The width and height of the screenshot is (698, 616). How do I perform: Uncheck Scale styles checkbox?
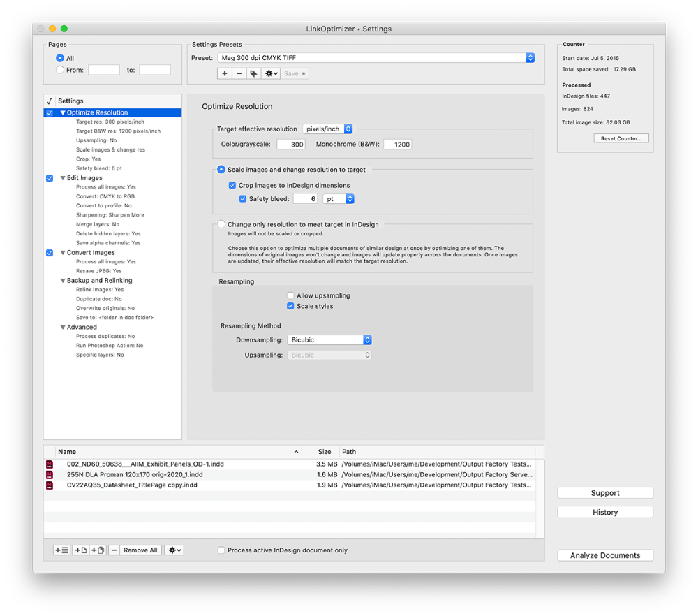point(290,306)
